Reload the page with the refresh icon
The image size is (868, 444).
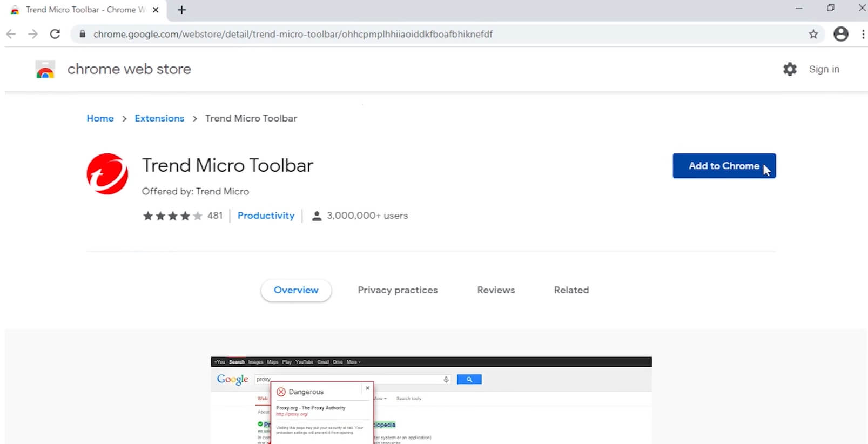55,34
